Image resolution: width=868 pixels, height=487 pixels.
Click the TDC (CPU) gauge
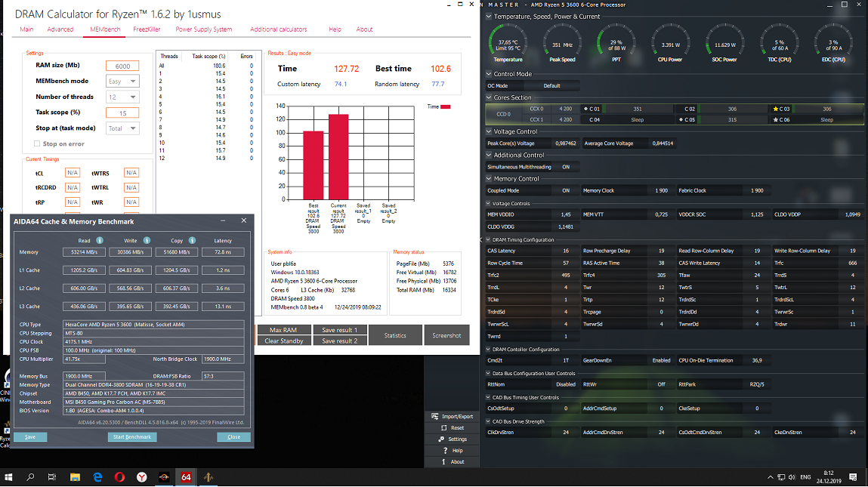tap(779, 44)
